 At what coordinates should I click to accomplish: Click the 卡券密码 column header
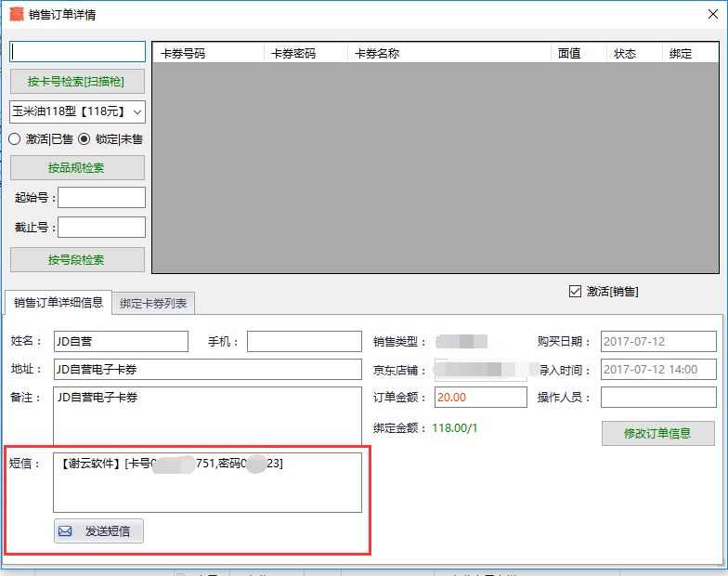[x=306, y=54]
